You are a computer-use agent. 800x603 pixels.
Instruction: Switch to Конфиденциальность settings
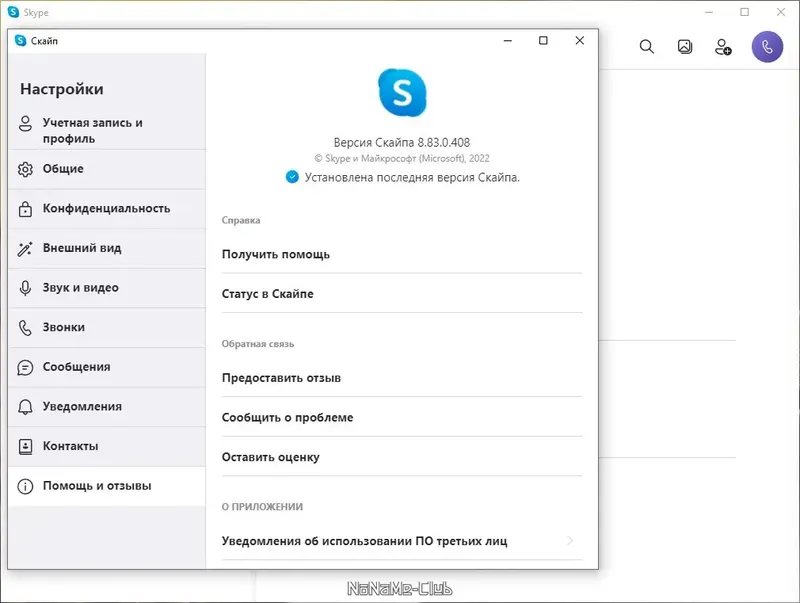(107, 209)
